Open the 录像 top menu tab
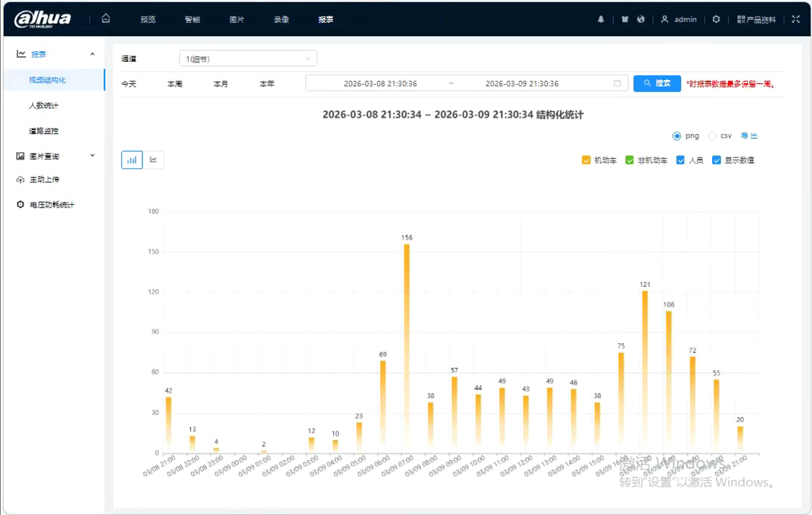Viewport: 812px width, 515px height. [x=281, y=20]
